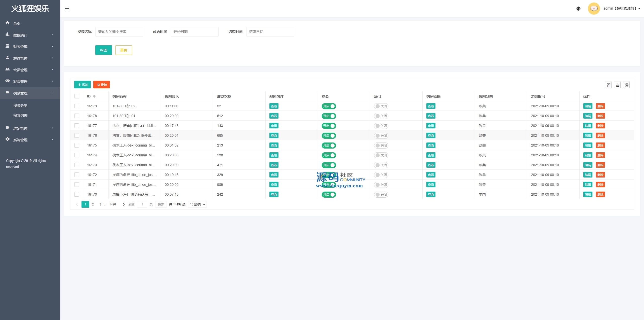
Task: Click the 检索 search button
Action: pyautogui.click(x=103, y=50)
